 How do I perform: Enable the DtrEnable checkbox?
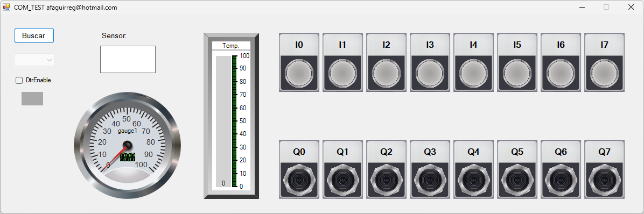(x=19, y=80)
